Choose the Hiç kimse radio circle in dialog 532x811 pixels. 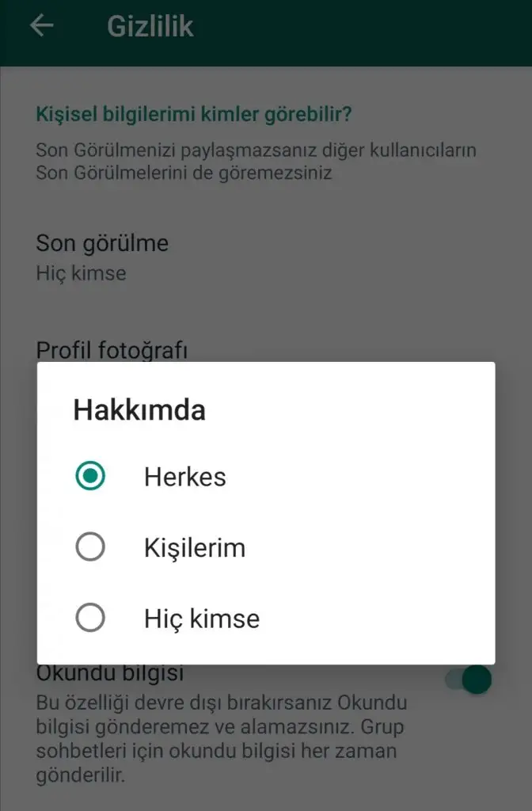pos(90,618)
